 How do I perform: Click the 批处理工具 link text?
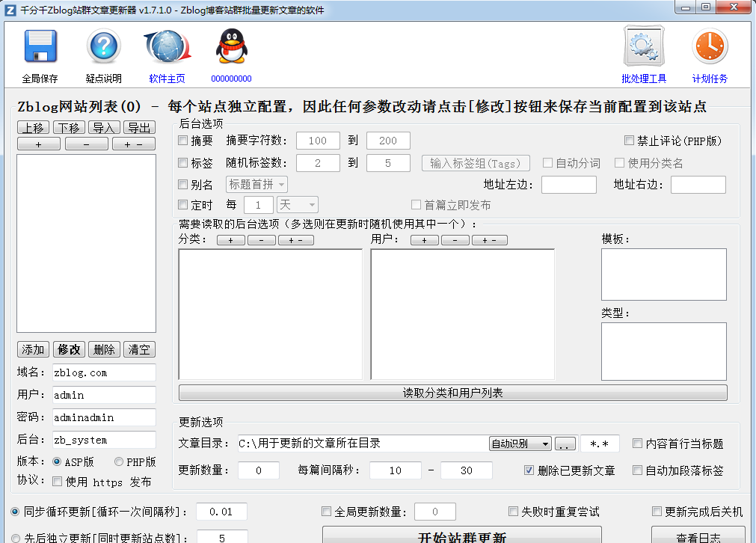point(644,79)
